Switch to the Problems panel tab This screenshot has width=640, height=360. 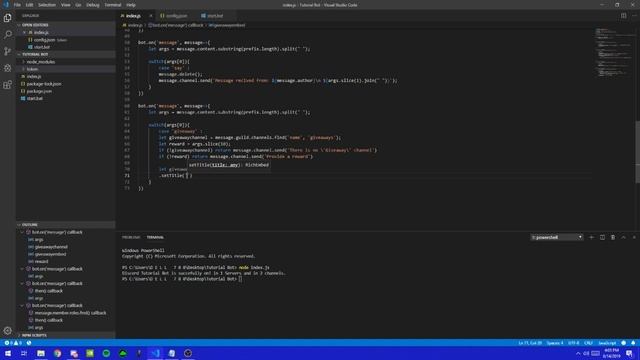(x=131, y=237)
